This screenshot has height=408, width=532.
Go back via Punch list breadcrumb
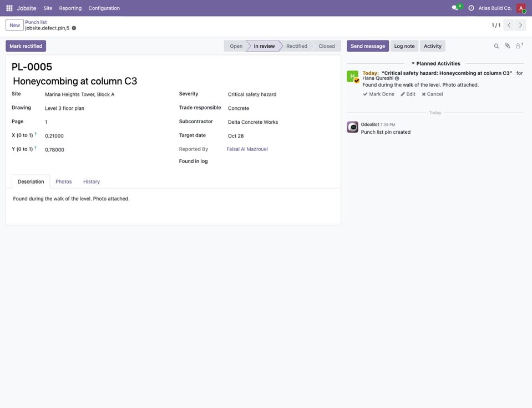click(x=36, y=22)
